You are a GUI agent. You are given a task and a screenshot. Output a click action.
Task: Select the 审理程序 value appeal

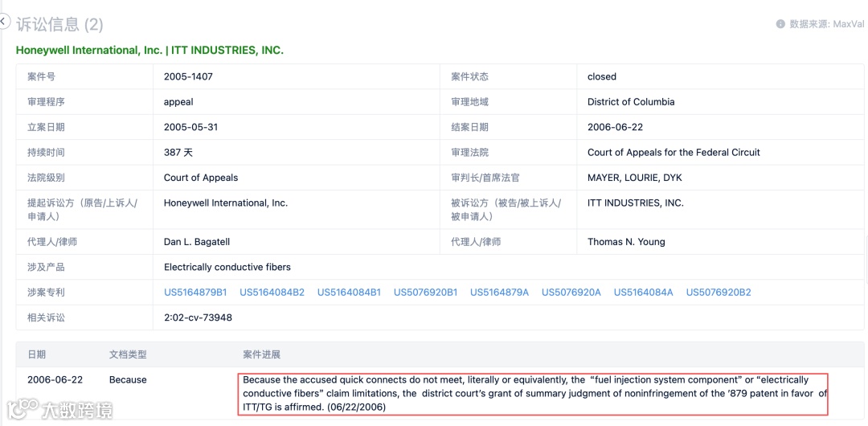[x=178, y=102]
